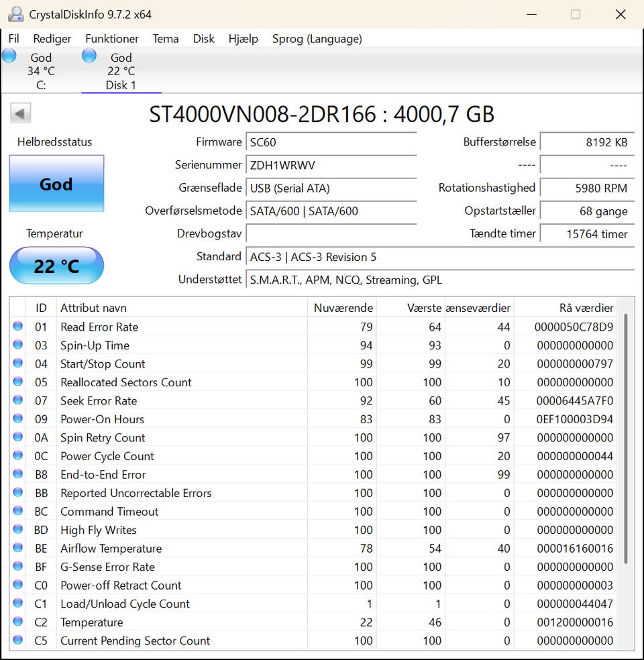The height and width of the screenshot is (660, 644).
Task: Click the Power-On Hours status icon
Action: click(x=17, y=419)
